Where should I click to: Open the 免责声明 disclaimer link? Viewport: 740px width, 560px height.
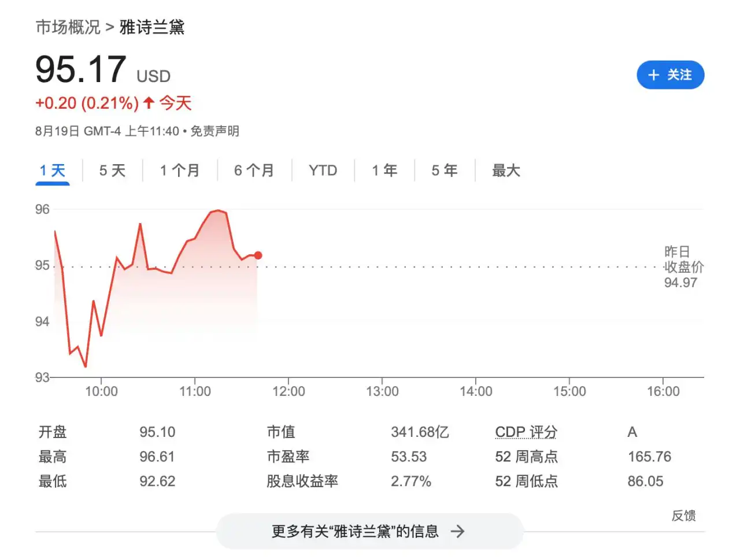215,131
